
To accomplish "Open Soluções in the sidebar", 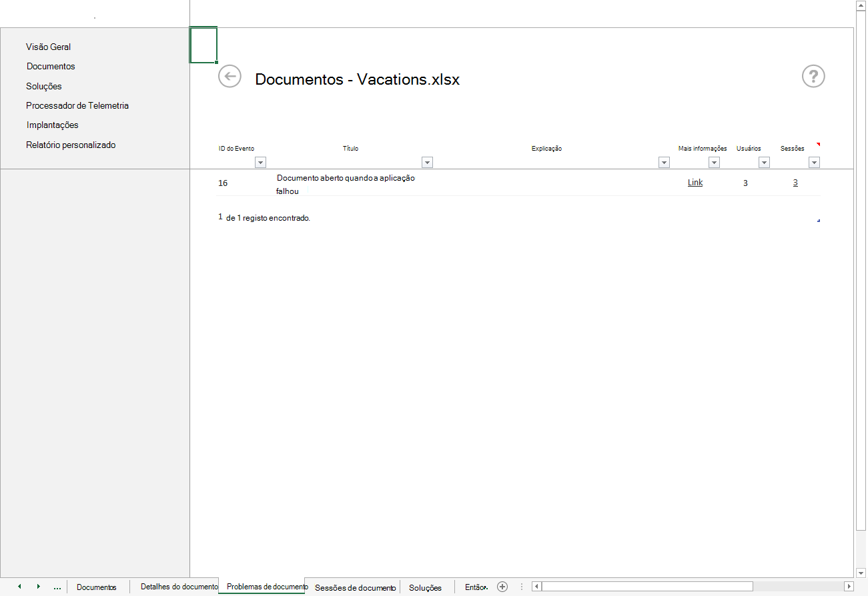I will pos(44,86).
